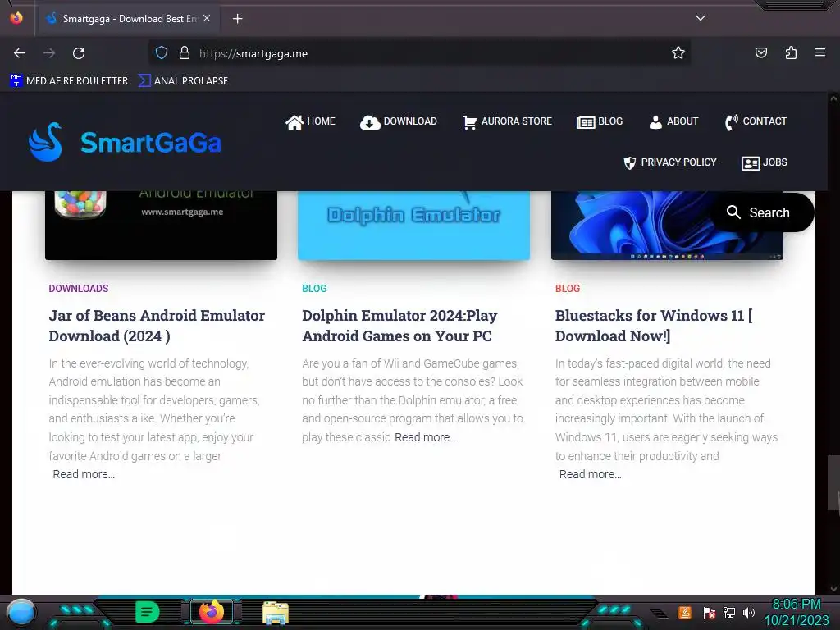Open File Explorer from taskbar
This screenshot has height=630, width=840.
pyautogui.click(x=276, y=613)
